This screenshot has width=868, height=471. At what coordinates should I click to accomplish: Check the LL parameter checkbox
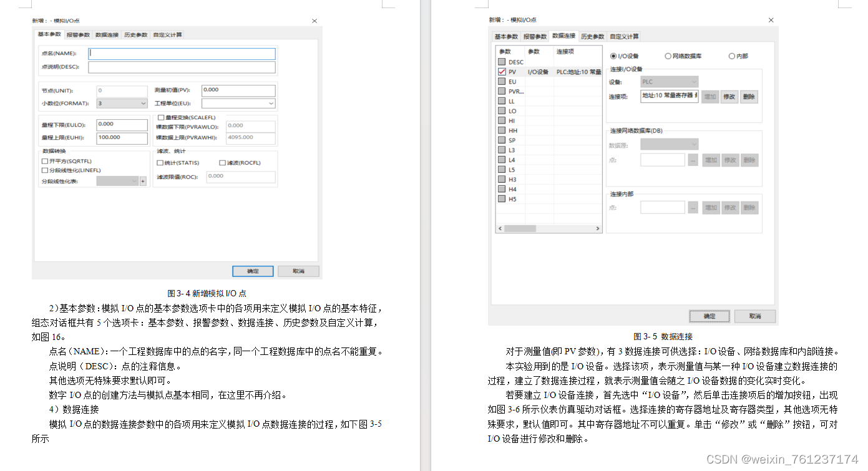click(x=502, y=101)
